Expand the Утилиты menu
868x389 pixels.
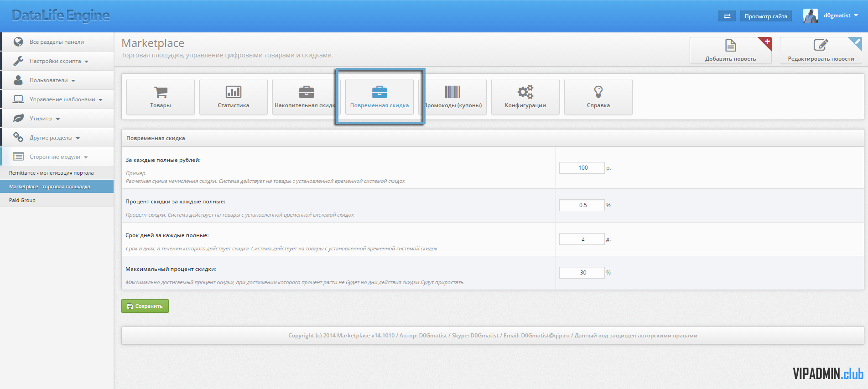[57, 119]
